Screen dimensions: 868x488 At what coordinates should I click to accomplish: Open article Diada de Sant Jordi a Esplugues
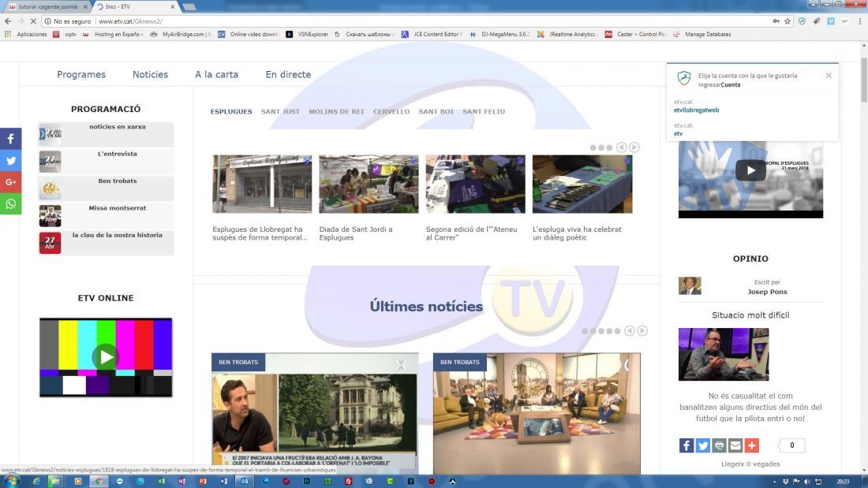(356, 233)
